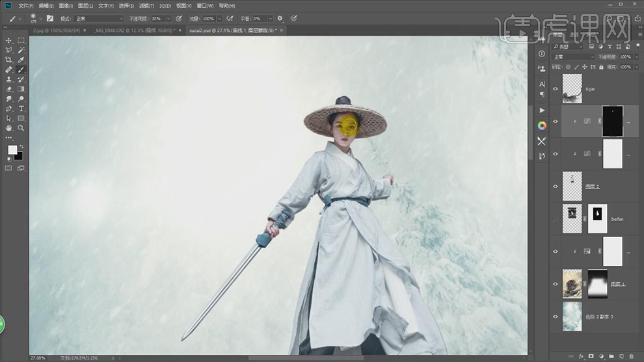Select the Crop tool

tap(8, 60)
